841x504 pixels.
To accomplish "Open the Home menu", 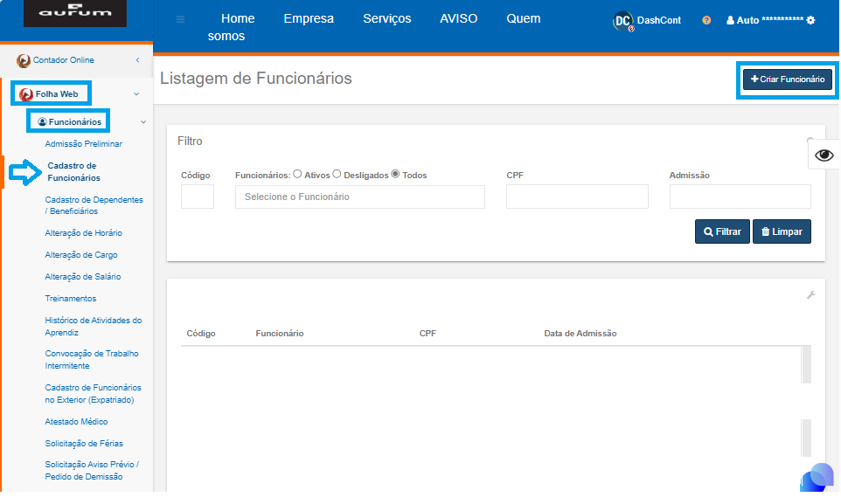I will tap(238, 18).
